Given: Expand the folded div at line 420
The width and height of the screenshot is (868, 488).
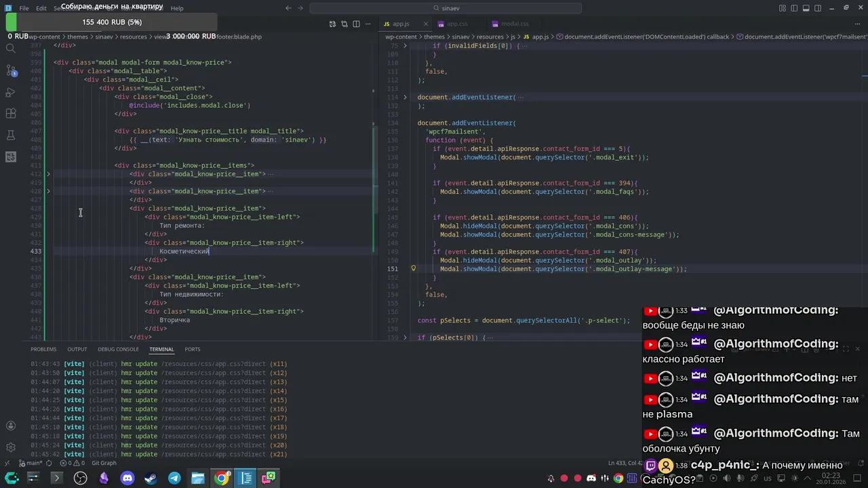Looking at the screenshot, I should (x=48, y=191).
